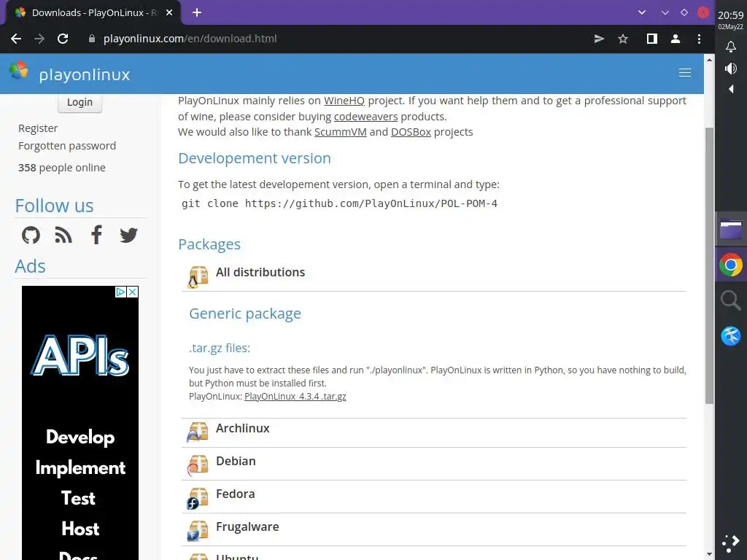The image size is (747, 560).
Task: Click the page vertical scrollbar thumb
Action: 709,265
